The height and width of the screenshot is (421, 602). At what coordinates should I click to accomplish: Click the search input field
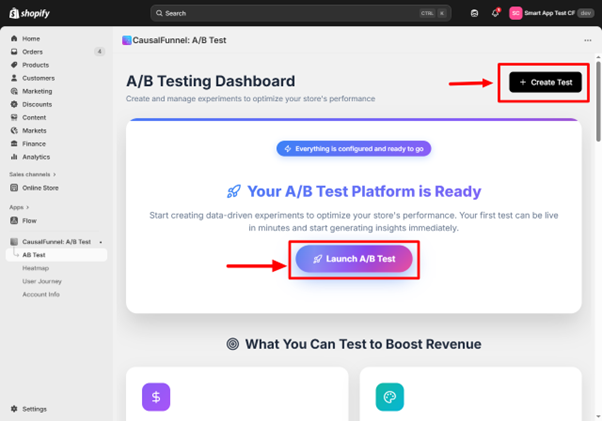coord(290,13)
